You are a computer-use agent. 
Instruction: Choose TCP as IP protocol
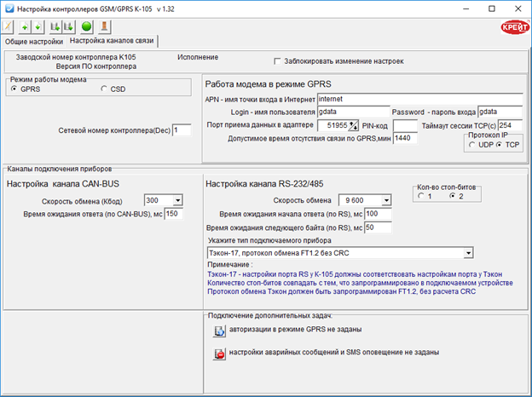499,145
